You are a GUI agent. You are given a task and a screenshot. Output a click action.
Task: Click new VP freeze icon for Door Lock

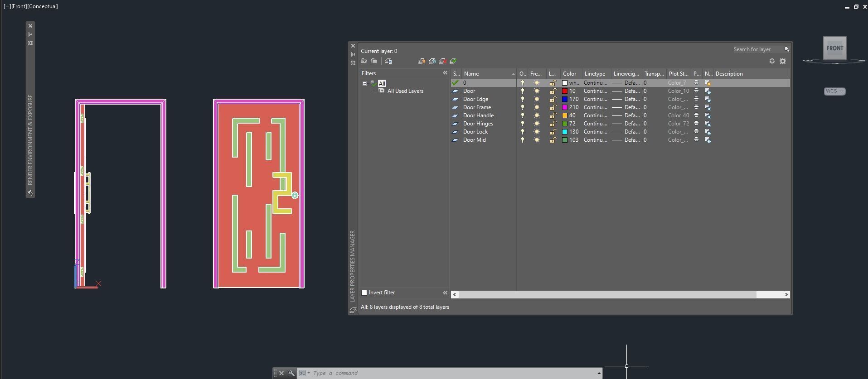point(708,132)
